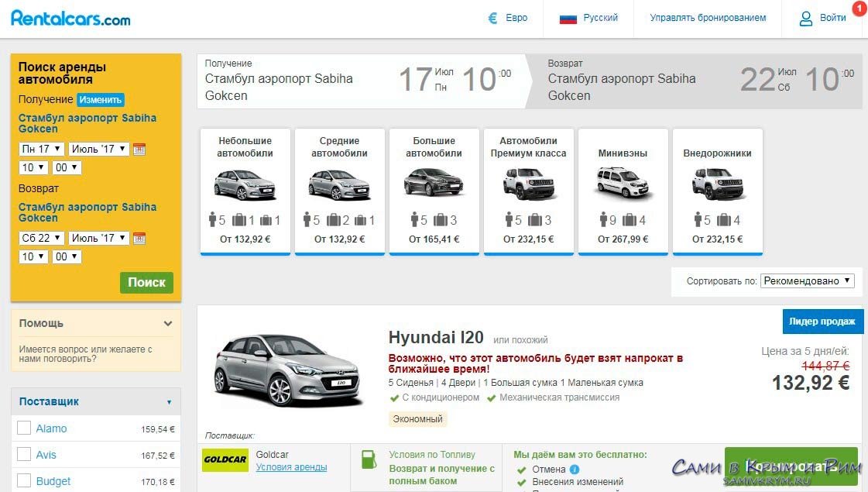
Task: Click Войти to sign in
Action: 832,18
